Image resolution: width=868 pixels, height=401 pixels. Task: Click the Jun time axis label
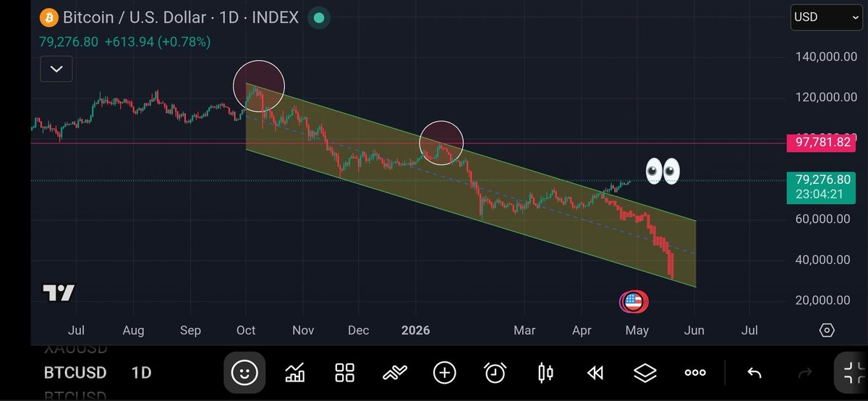pos(694,330)
